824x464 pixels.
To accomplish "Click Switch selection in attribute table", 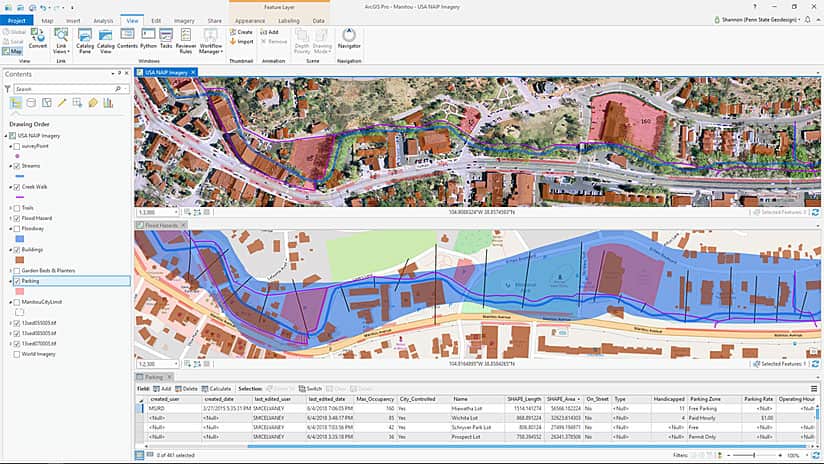I will (310, 389).
